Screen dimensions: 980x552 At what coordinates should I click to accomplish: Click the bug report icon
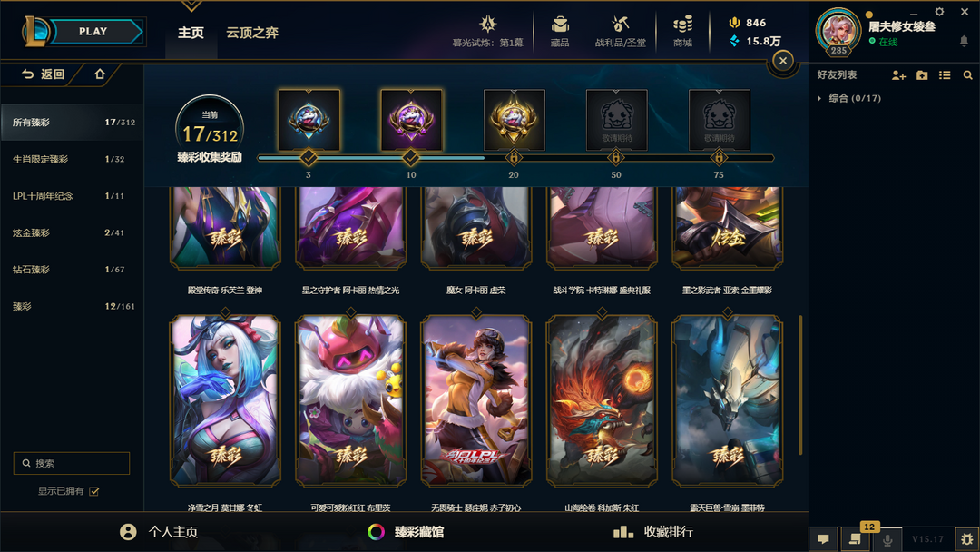967,539
